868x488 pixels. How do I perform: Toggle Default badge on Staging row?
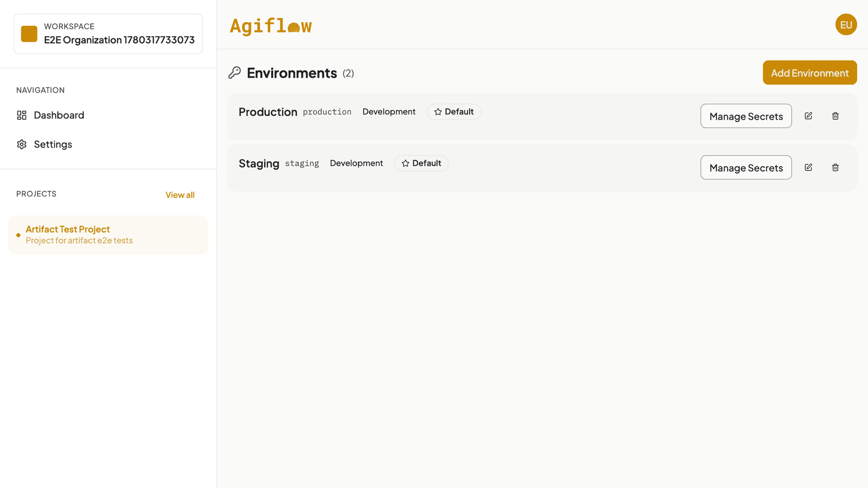[x=421, y=164]
